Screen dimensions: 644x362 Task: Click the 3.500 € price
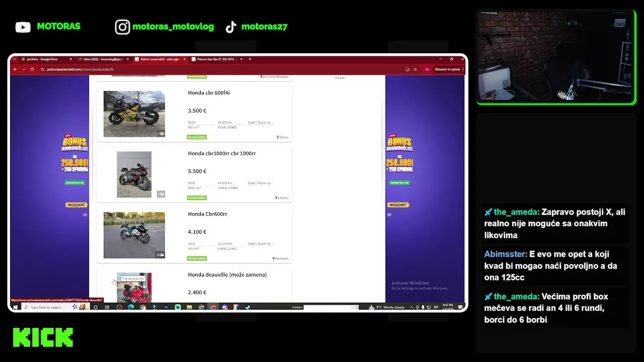pos(197,111)
